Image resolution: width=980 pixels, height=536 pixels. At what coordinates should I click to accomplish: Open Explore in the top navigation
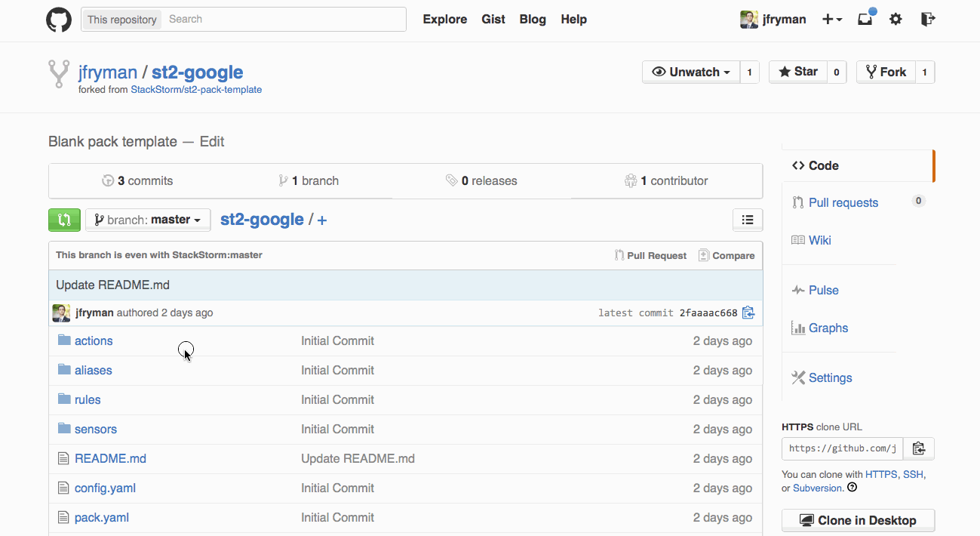[445, 20]
